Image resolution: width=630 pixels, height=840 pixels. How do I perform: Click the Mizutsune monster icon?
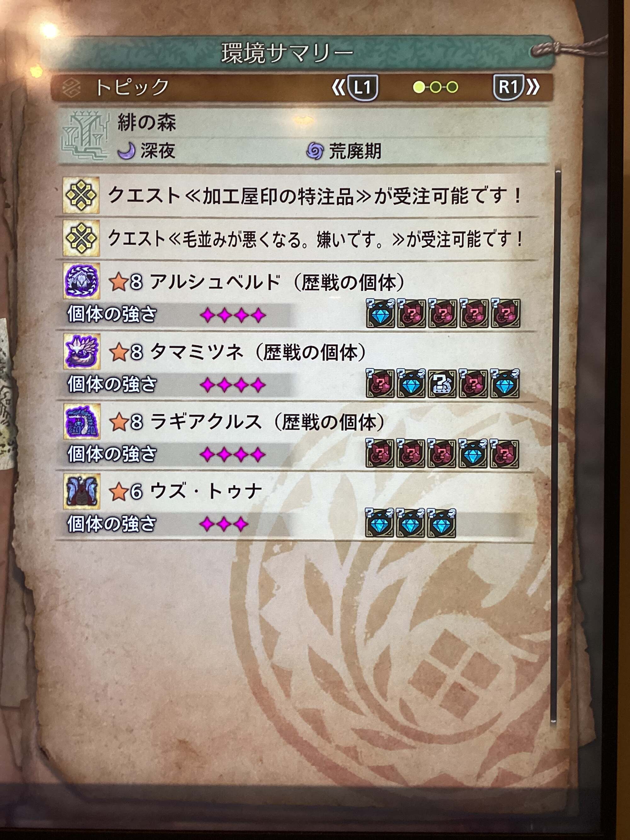[x=82, y=351]
